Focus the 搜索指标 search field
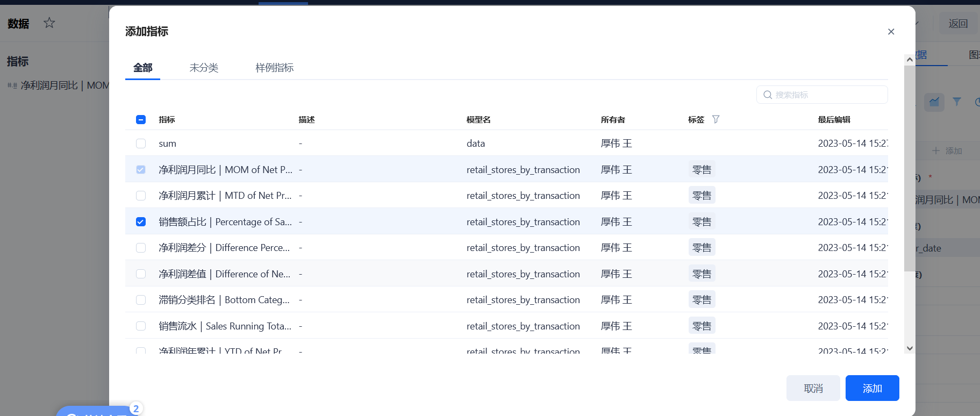This screenshot has height=416, width=980. (x=822, y=95)
